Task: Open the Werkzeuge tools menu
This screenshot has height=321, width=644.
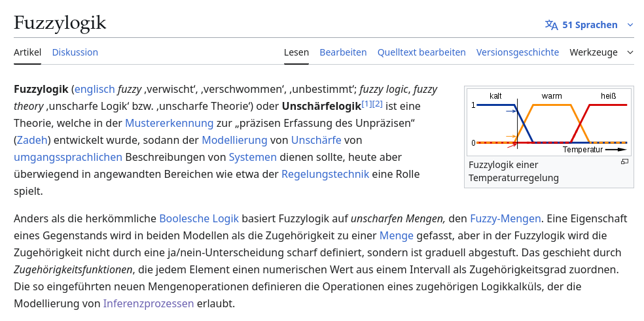Action: click(x=593, y=52)
